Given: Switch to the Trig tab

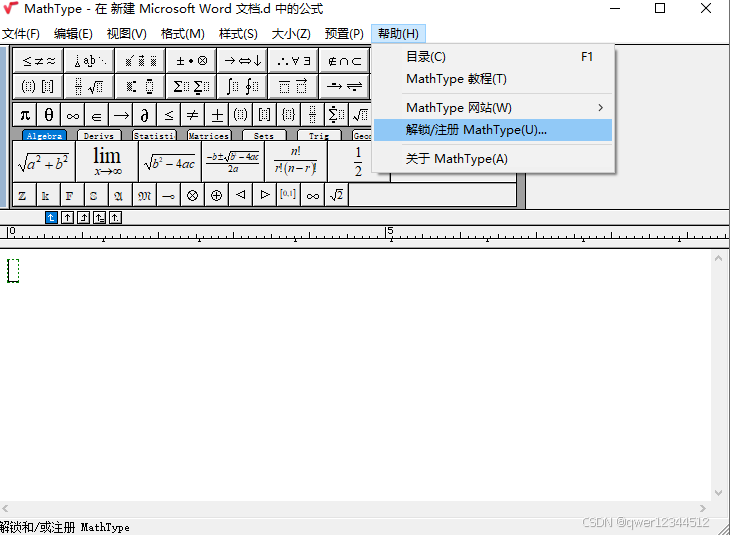Looking at the screenshot, I should (319, 135).
